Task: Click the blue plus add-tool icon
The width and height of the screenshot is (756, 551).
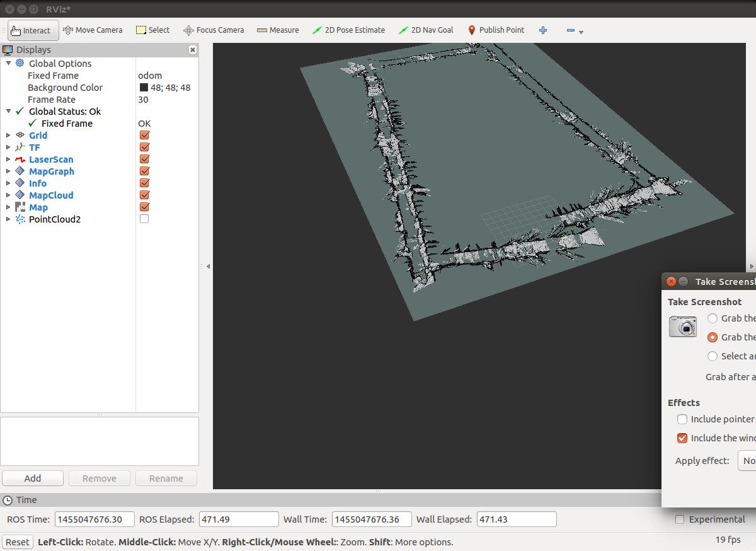Action: (x=543, y=30)
